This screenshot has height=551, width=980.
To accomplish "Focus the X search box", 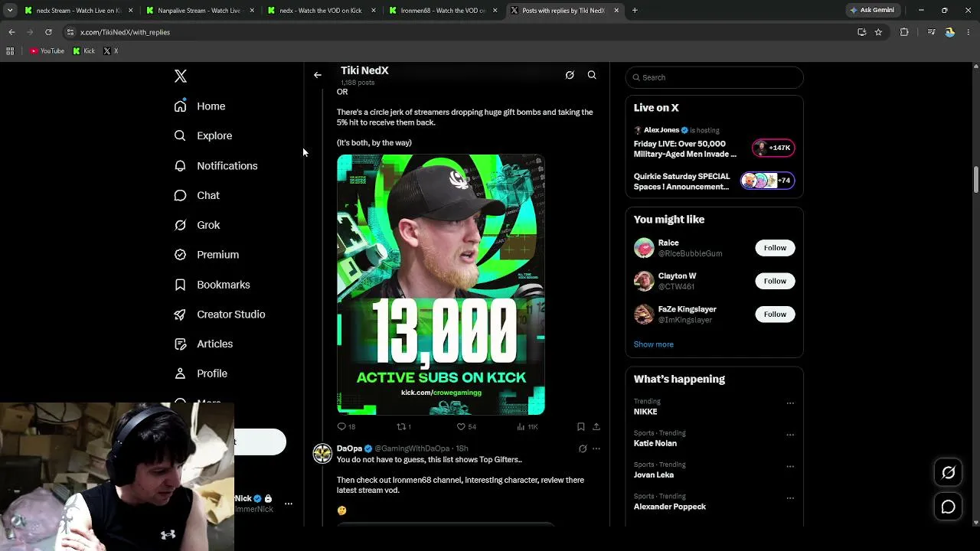I will pyautogui.click(x=714, y=77).
